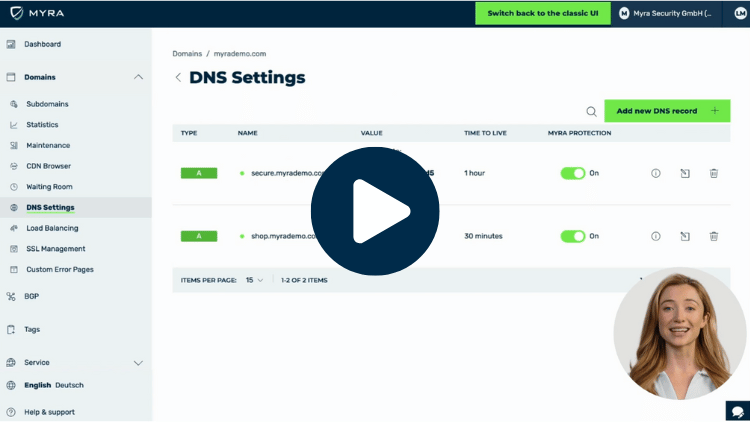Click the Help & support question icon
Screen dimensions: 750x422
(x=11, y=412)
